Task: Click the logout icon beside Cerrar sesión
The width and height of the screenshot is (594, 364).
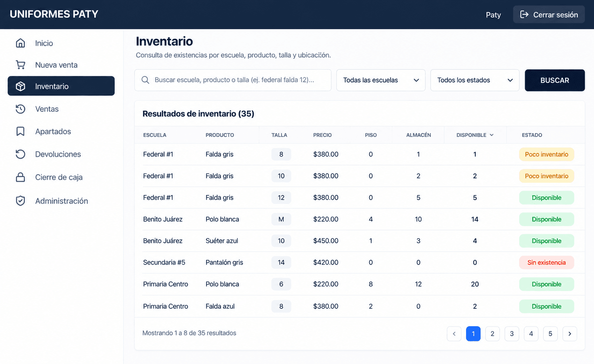Action: pyautogui.click(x=524, y=14)
